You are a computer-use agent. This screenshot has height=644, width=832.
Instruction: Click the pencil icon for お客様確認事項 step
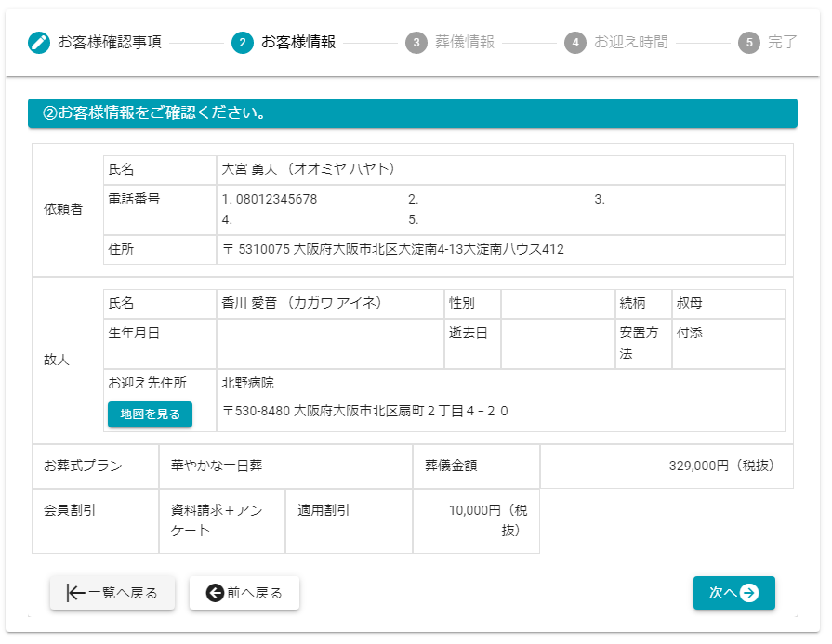pyautogui.click(x=39, y=43)
